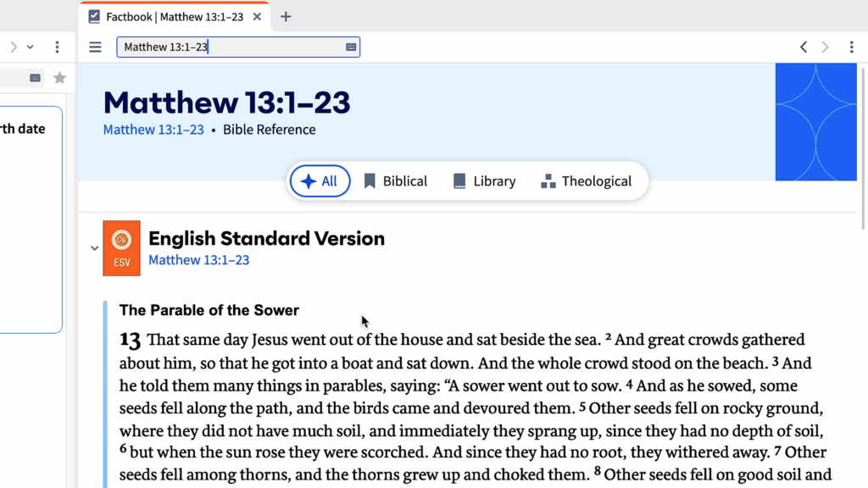Click the star favorite icon in left panel
The width and height of the screenshot is (868, 488).
tap(59, 78)
